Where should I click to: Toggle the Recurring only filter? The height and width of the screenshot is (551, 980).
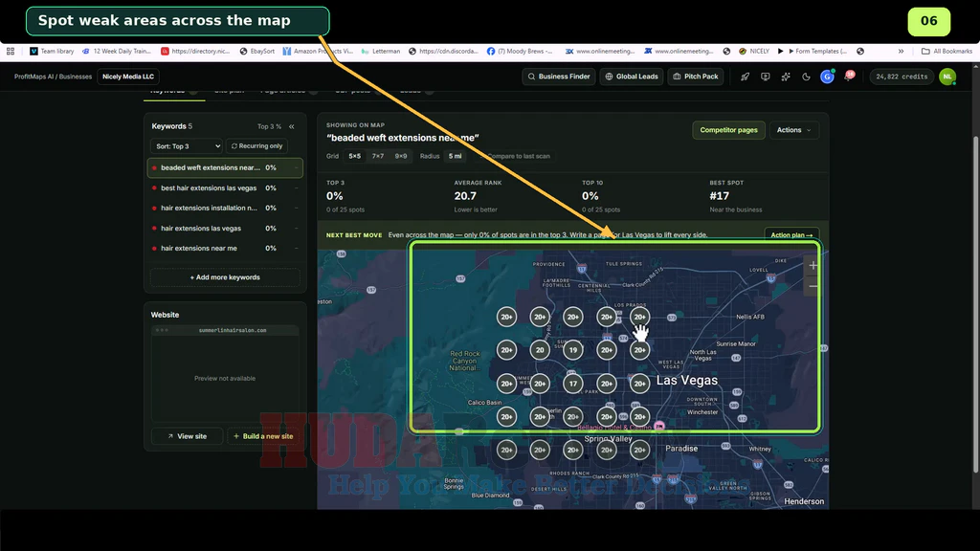pos(256,146)
